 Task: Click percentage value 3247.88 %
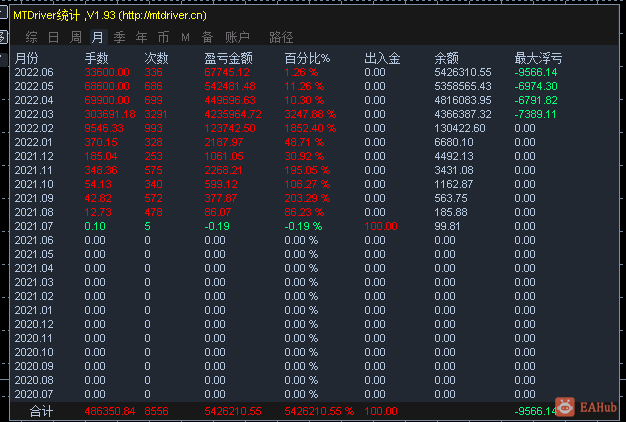point(310,114)
